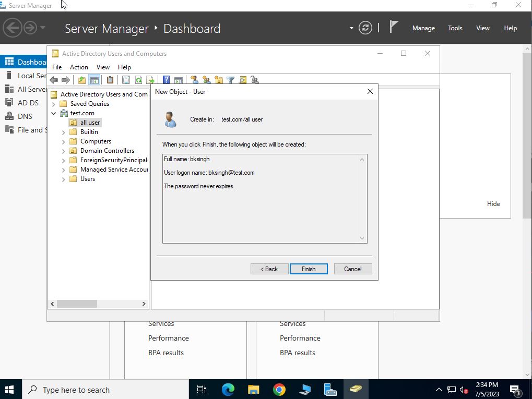
Task: Open the ADUC View menu
Action: (103, 67)
